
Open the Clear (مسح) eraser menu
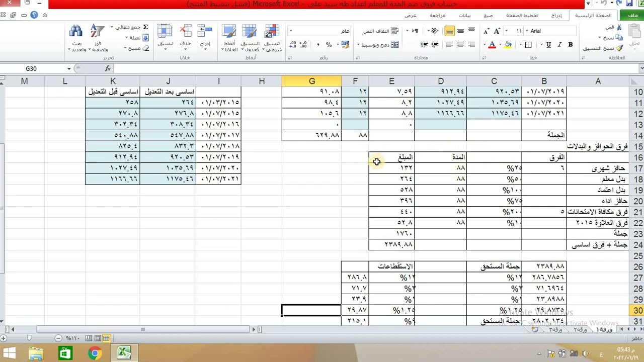(137, 48)
